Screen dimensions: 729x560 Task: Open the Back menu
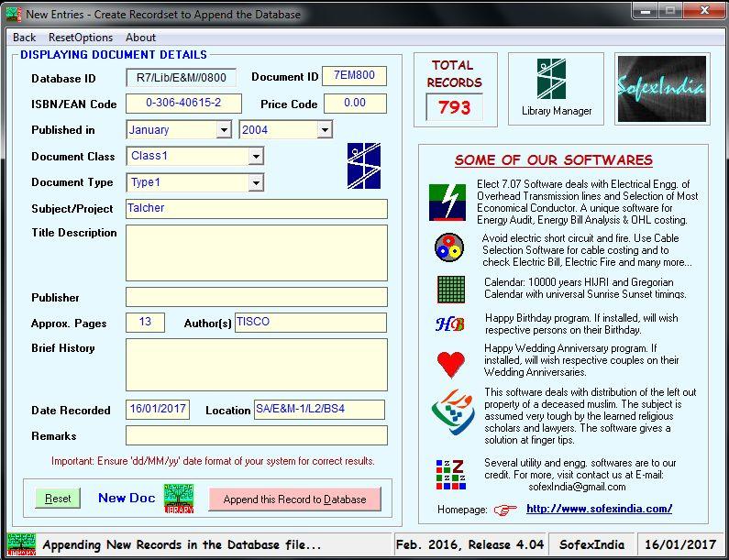click(x=24, y=38)
